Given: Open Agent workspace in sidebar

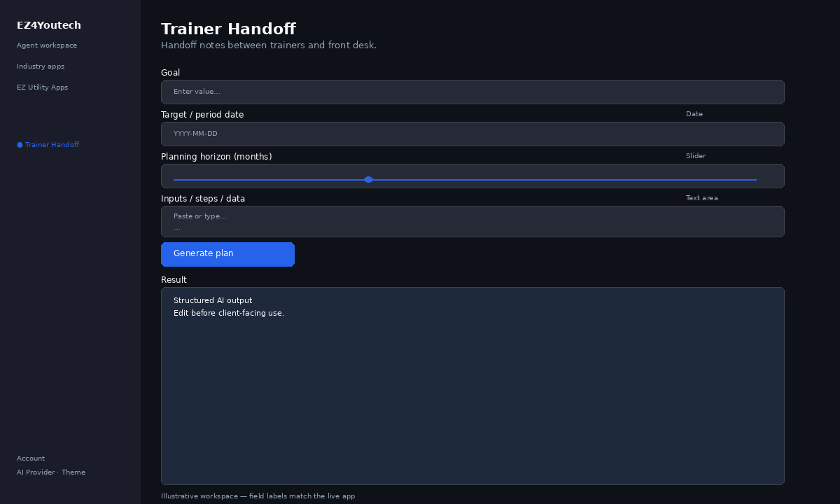Looking at the screenshot, I should 47,45.
